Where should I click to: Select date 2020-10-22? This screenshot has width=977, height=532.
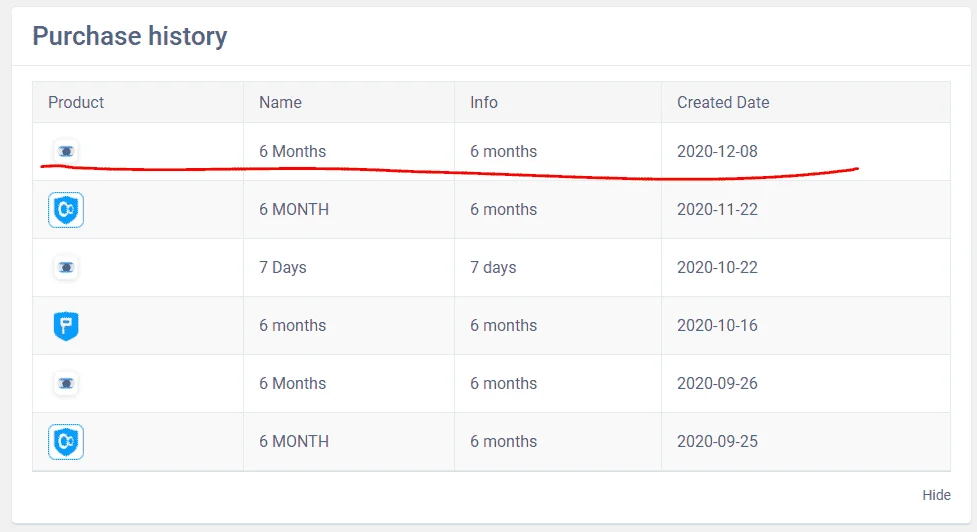coord(717,267)
